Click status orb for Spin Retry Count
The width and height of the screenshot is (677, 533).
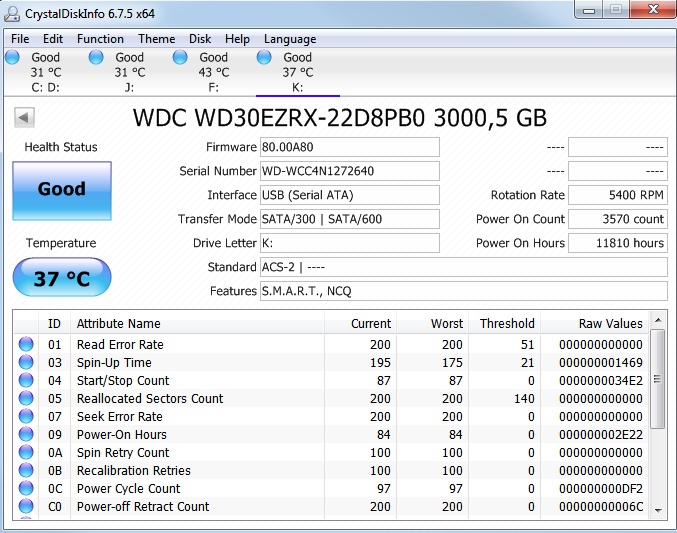[26, 452]
